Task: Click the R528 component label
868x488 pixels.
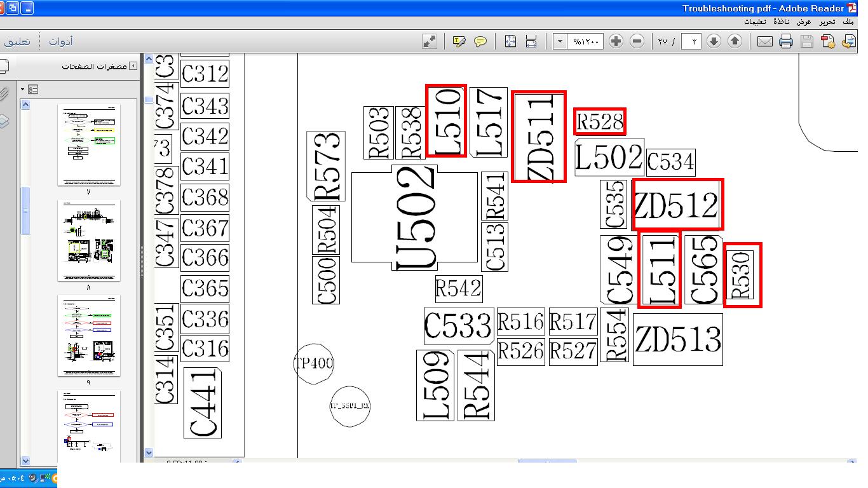Action: [600, 121]
